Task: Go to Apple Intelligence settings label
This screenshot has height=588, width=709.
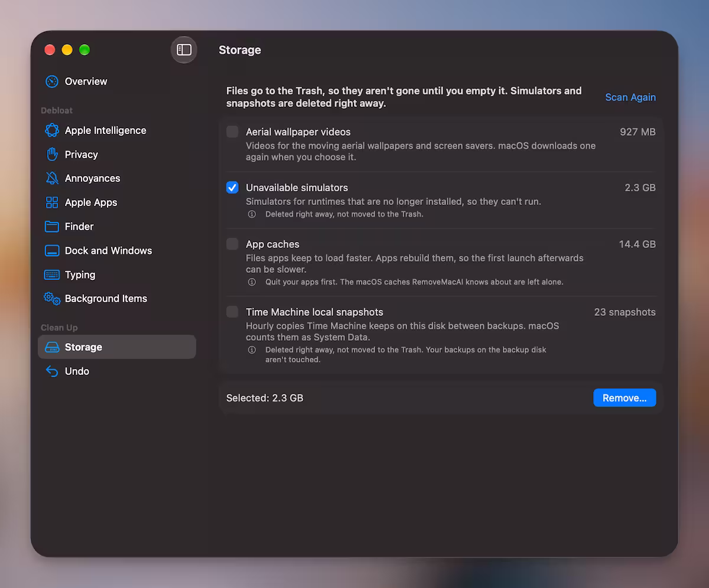Action: pyautogui.click(x=106, y=130)
